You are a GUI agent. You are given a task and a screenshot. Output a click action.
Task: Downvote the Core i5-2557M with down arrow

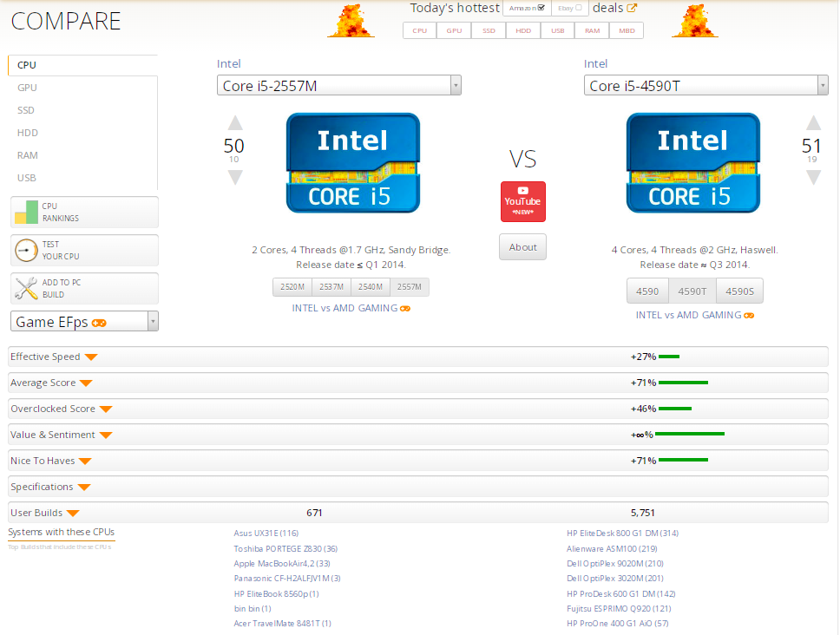click(x=235, y=177)
